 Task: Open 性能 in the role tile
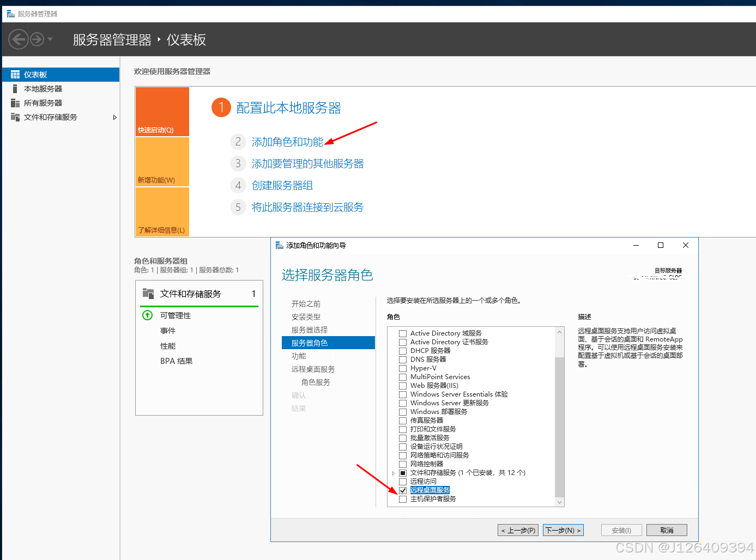click(168, 346)
